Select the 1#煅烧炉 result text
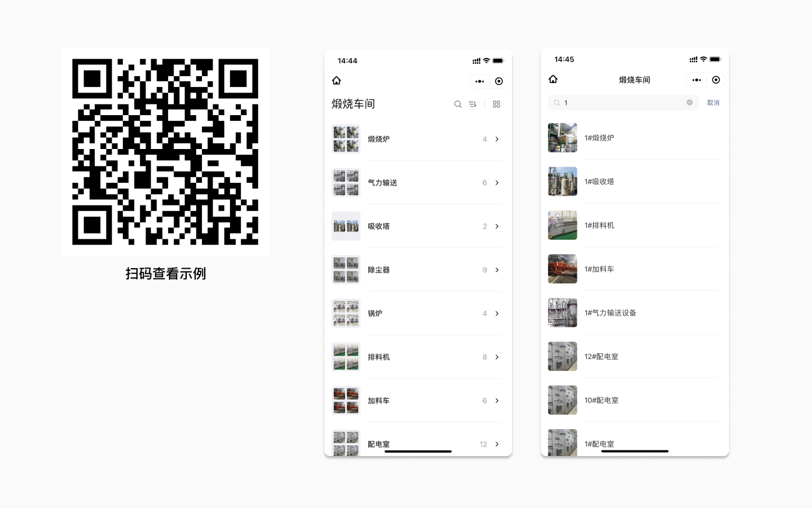 click(x=599, y=138)
